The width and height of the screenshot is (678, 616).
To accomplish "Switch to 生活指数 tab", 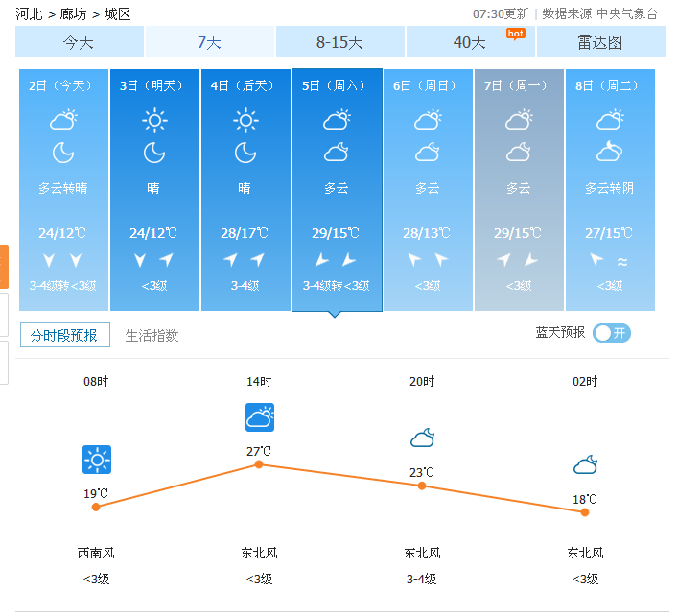I will [152, 335].
